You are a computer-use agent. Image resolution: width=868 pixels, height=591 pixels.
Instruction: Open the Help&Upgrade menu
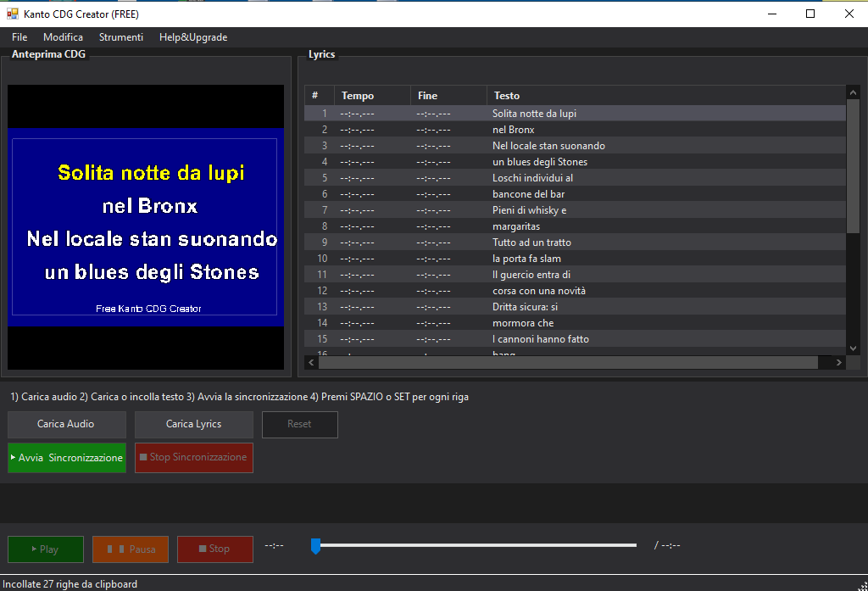193,37
